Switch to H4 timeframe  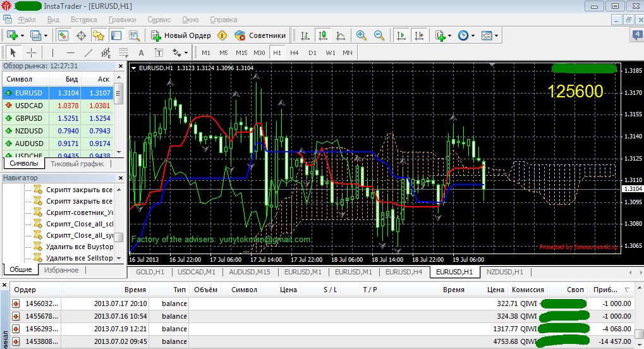[295, 52]
